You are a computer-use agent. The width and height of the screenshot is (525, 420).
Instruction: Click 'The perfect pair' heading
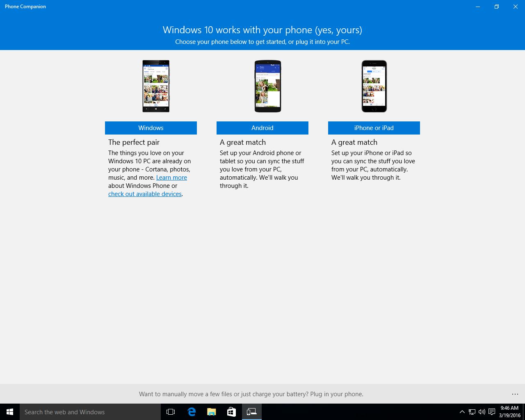[134, 142]
